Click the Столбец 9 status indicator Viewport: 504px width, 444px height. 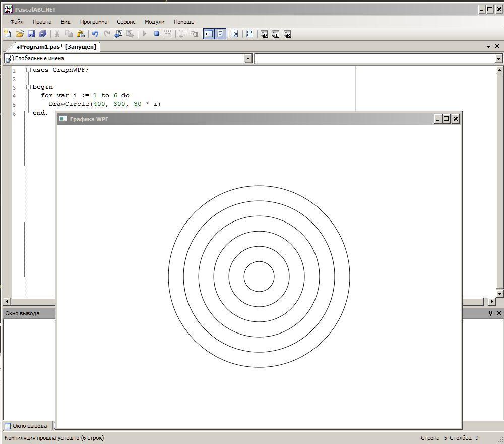coord(464,438)
